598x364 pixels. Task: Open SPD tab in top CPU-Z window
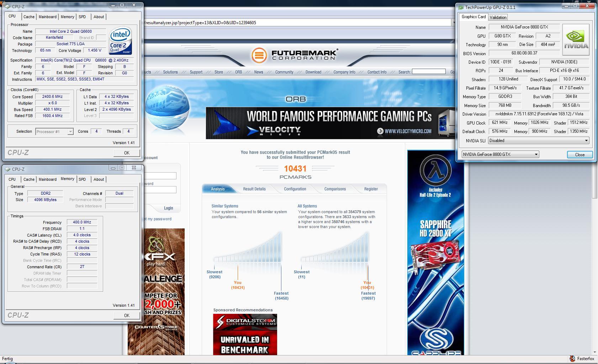(82, 17)
